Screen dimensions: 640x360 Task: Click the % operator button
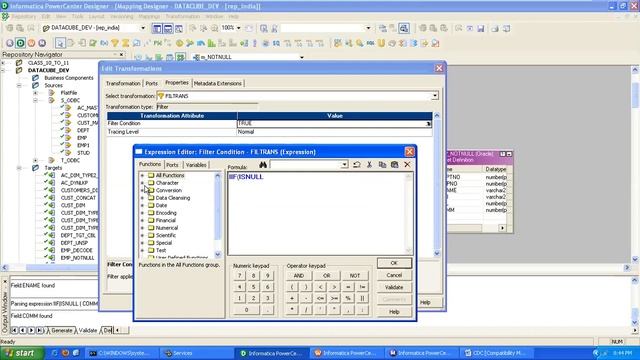[x=348, y=298]
